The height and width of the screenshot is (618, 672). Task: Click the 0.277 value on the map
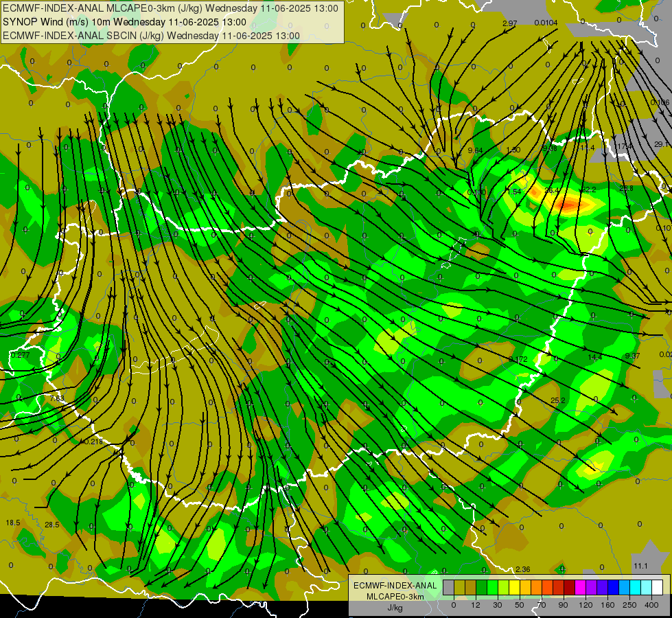20,355
